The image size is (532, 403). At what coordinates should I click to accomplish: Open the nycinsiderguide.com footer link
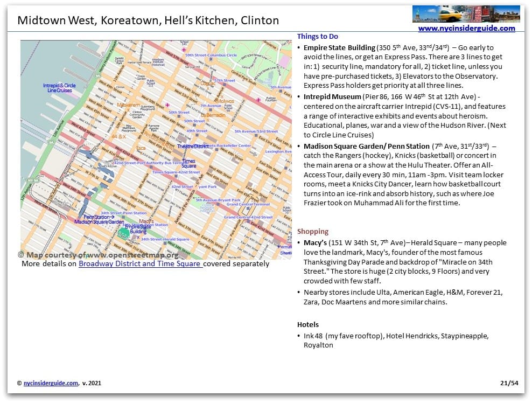(x=51, y=383)
